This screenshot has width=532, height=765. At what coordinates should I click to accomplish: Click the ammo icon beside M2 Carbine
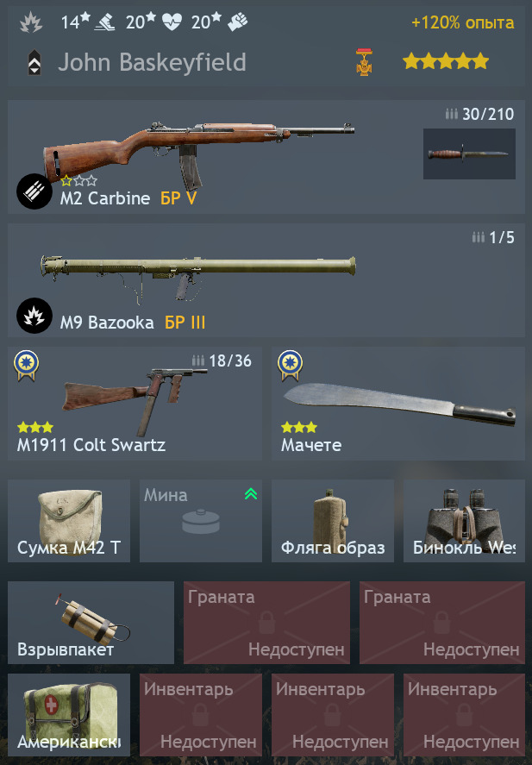pos(34,191)
